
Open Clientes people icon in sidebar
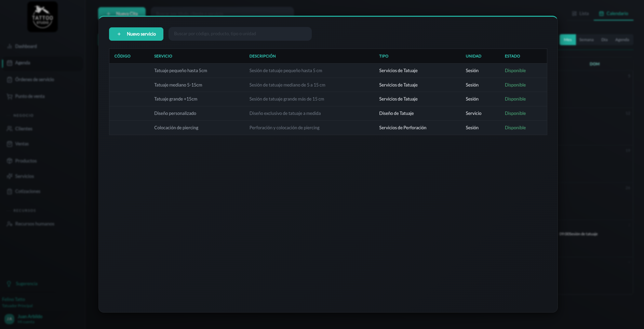pos(10,129)
